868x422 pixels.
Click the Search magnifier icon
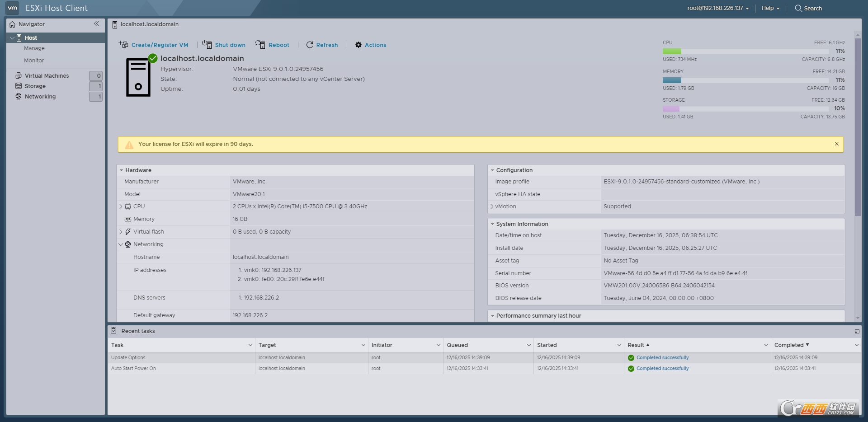pyautogui.click(x=798, y=8)
